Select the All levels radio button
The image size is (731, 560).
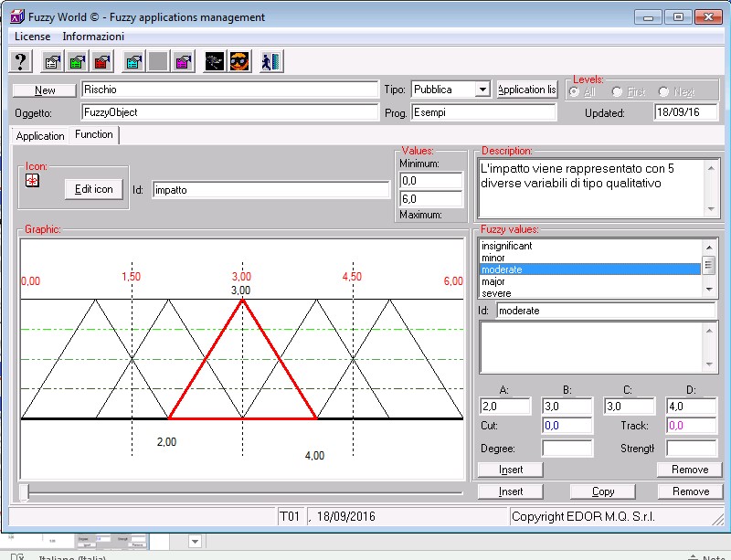[x=575, y=92]
